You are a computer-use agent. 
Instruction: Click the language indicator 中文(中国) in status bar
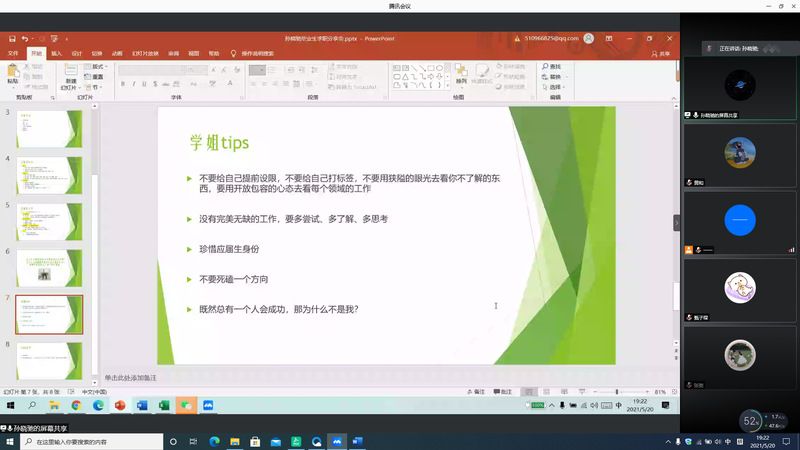coord(94,392)
